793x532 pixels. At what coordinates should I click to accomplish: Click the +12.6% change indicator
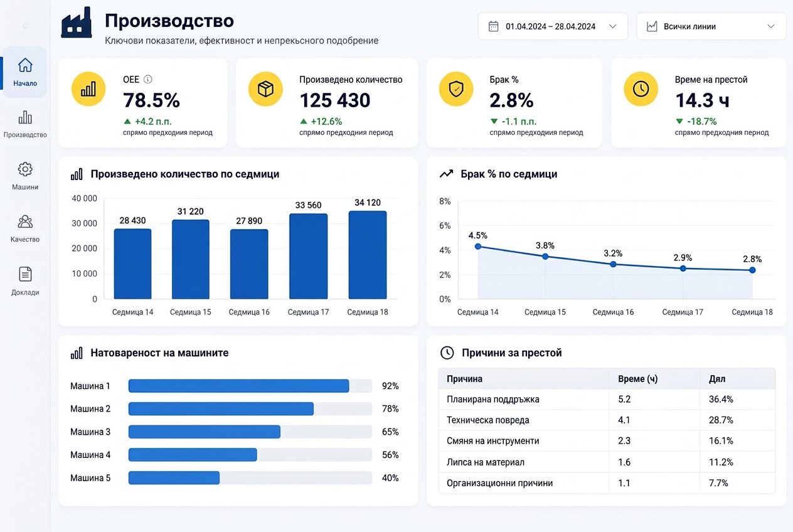321,121
